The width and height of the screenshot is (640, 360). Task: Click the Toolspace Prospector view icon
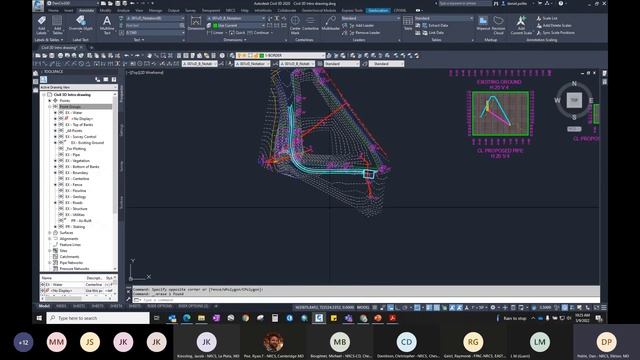(44, 79)
